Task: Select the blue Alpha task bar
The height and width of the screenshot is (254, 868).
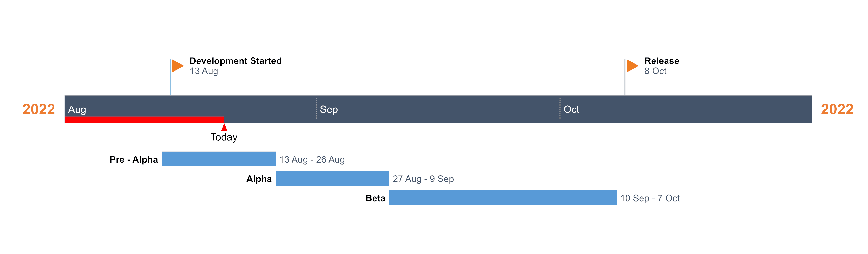Action: click(x=332, y=178)
